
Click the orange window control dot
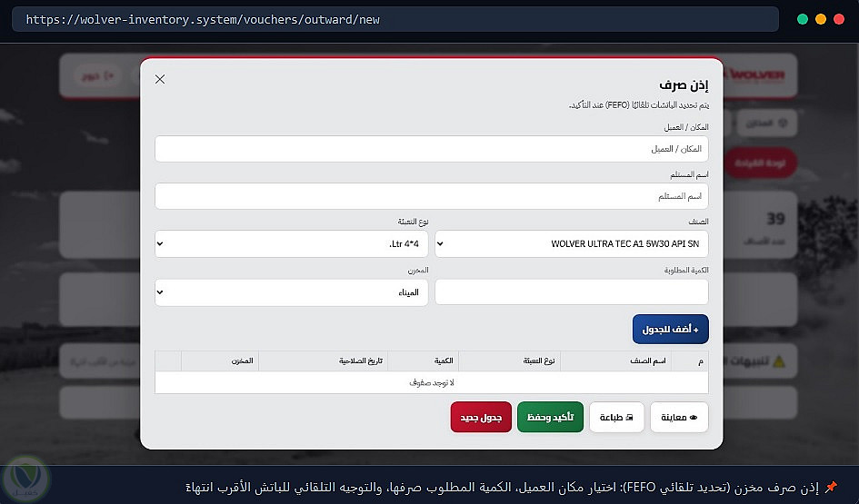click(821, 19)
